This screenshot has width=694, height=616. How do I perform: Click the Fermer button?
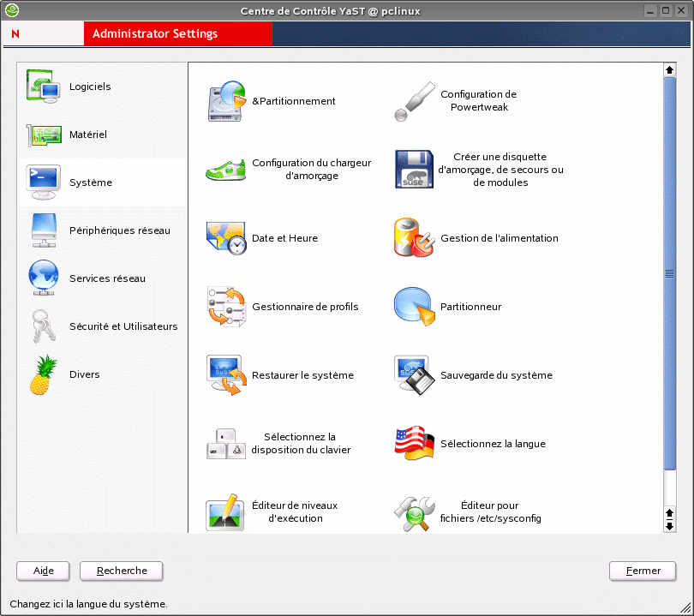coord(643,571)
